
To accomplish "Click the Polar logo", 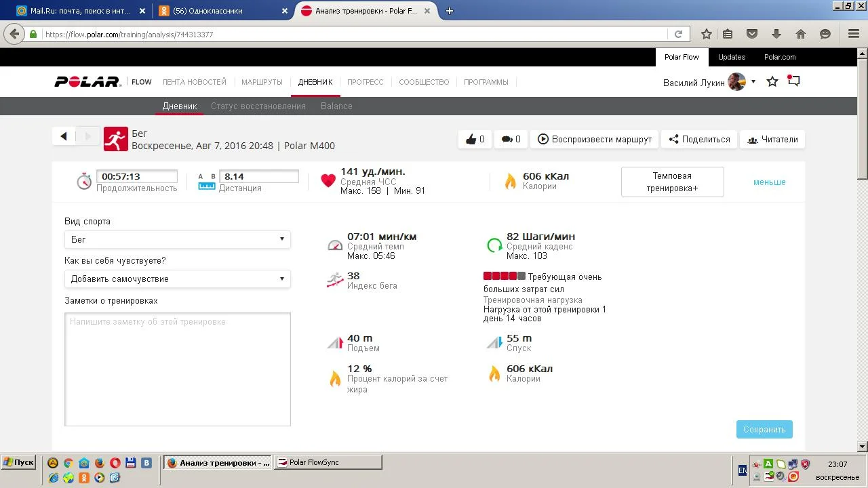I will [x=88, y=82].
